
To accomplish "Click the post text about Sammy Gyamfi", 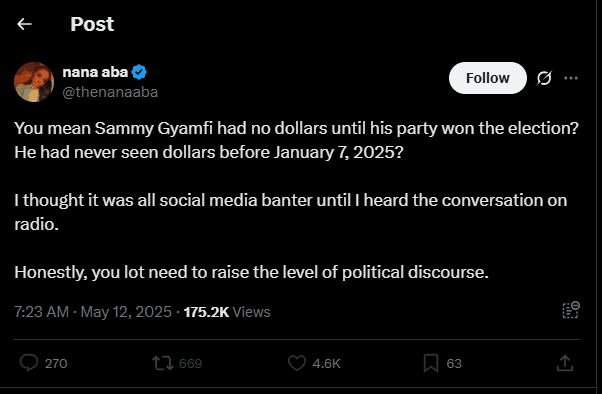I will tap(296, 200).
